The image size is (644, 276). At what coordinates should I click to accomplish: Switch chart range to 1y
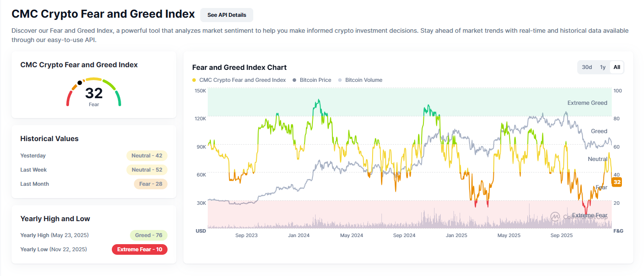603,67
